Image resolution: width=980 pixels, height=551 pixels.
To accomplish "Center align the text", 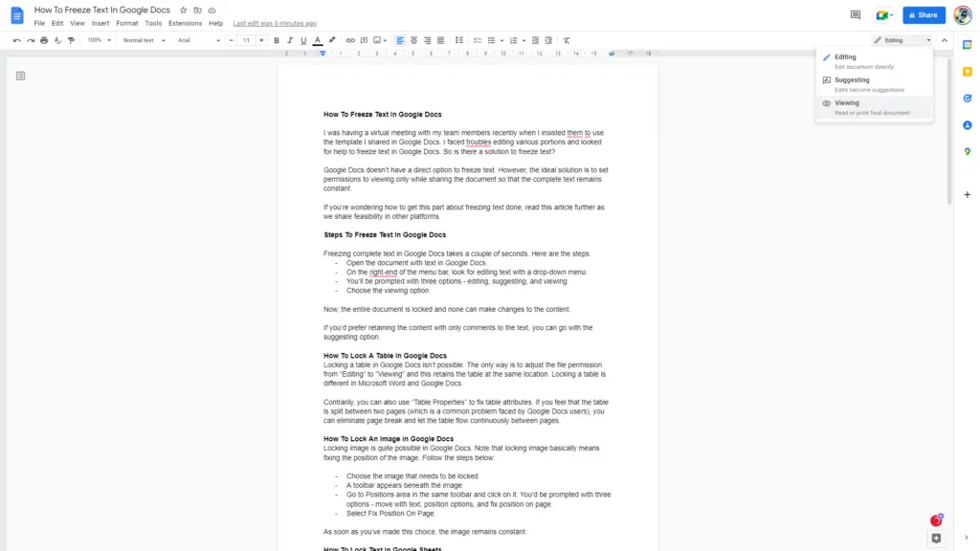I will [413, 40].
